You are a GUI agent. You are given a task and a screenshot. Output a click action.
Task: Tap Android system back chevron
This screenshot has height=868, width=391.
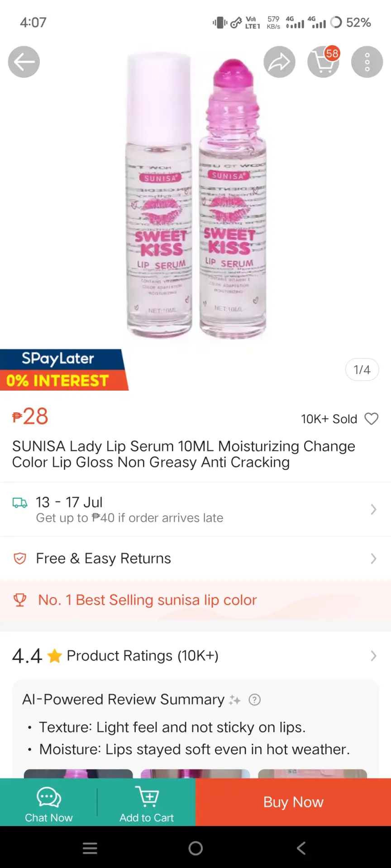point(301,848)
